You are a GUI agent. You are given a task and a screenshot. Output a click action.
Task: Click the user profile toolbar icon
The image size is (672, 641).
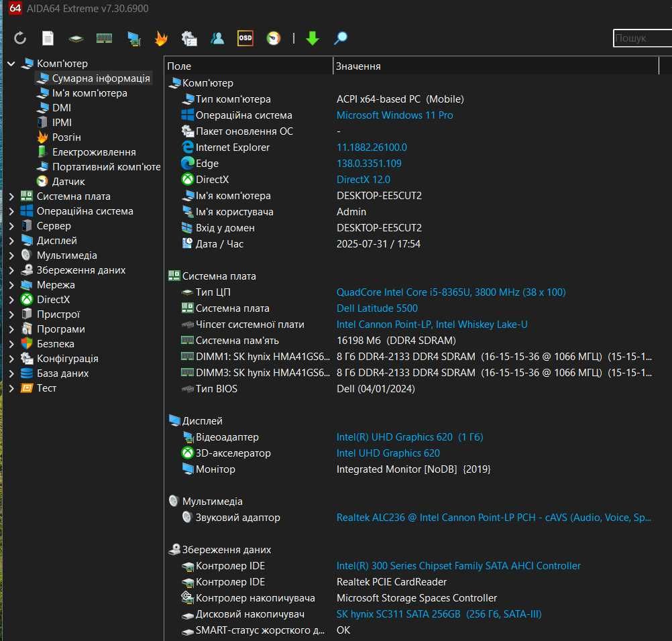pos(217,39)
